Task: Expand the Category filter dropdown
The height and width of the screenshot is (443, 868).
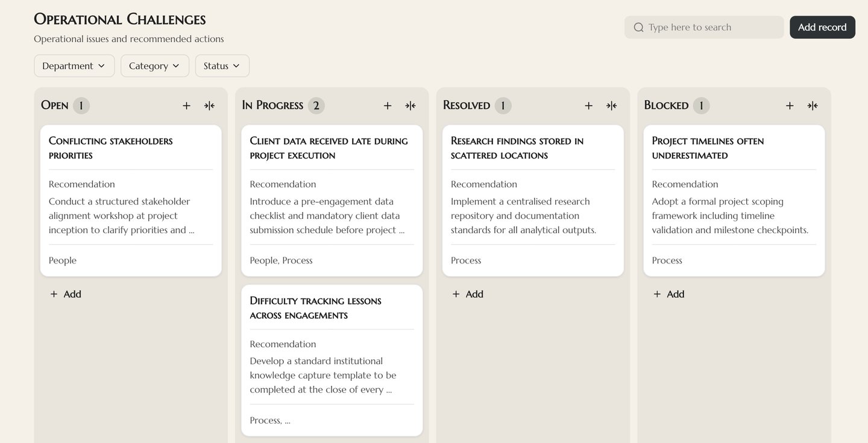Action: pos(155,66)
